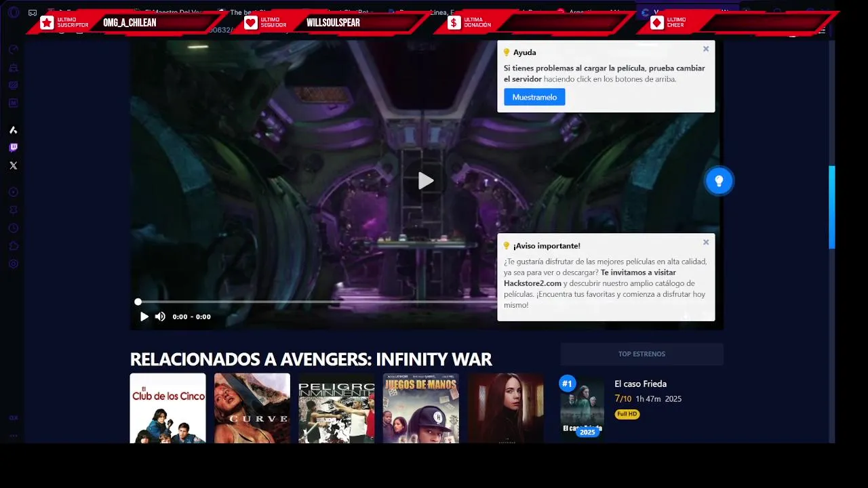Click the Ultimo Suscriptor star icon
Image resolution: width=868 pixels, height=488 pixels.
tap(47, 23)
